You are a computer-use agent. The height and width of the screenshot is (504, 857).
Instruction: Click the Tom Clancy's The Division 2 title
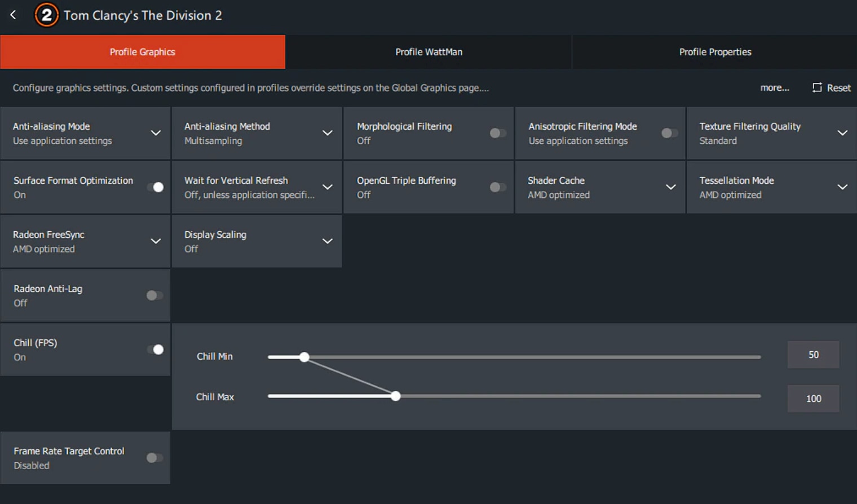(x=143, y=15)
